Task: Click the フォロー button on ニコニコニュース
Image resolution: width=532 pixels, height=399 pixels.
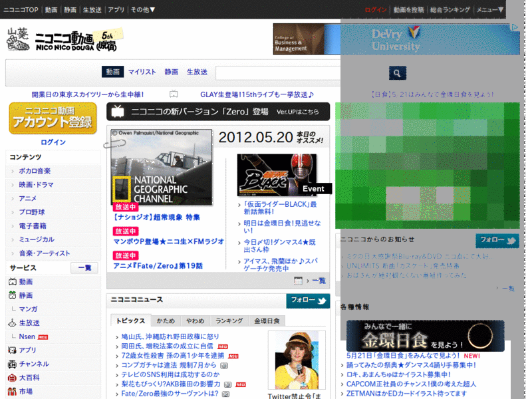Action: 308,301
